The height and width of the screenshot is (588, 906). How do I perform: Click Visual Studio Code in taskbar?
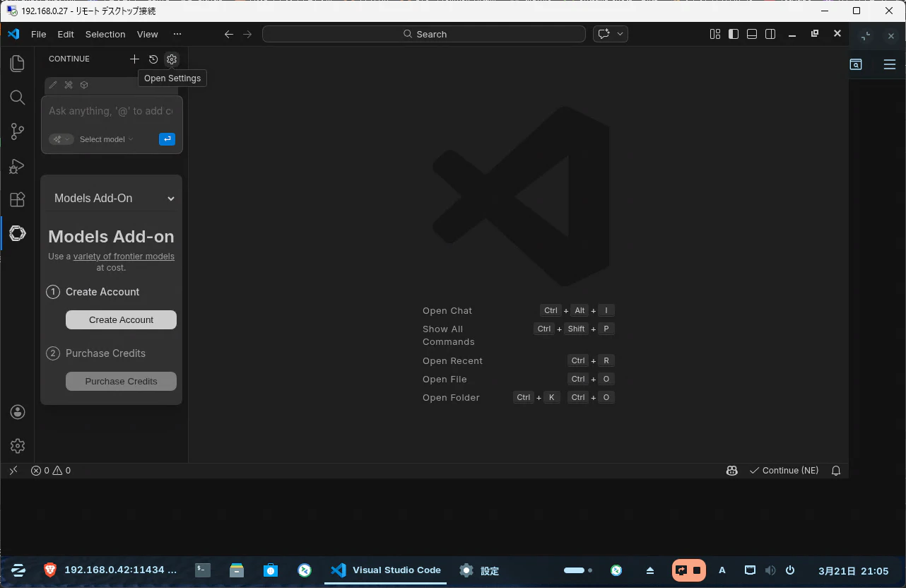click(386, 570)
